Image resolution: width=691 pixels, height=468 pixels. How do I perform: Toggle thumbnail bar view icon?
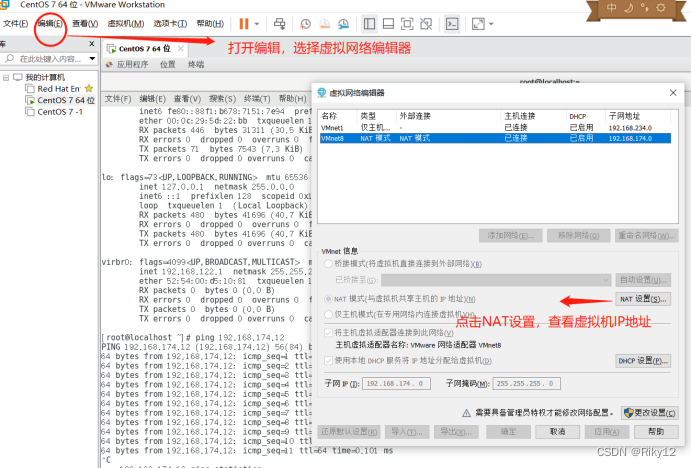pyautogui.click(x=388, y=24)
